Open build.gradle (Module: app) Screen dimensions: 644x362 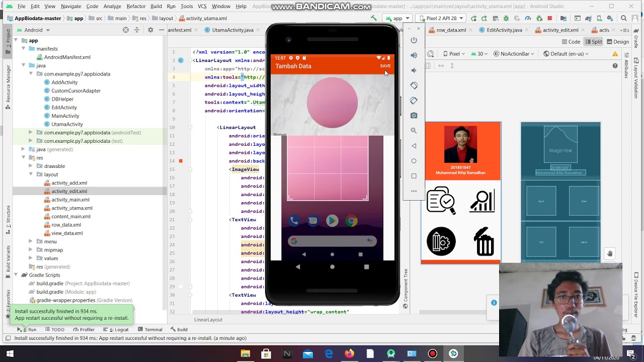click(x=66, y=292)
